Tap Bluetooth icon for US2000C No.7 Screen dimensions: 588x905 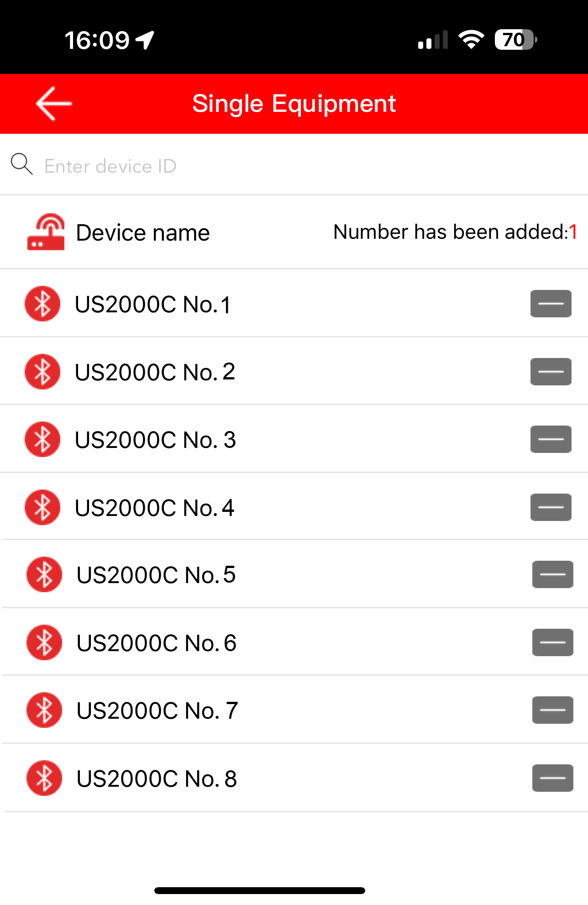[x=44, y=710]
